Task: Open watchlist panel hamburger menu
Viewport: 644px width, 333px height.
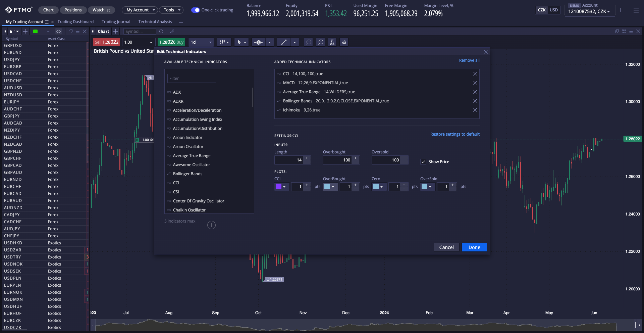Action: point(77,32)
